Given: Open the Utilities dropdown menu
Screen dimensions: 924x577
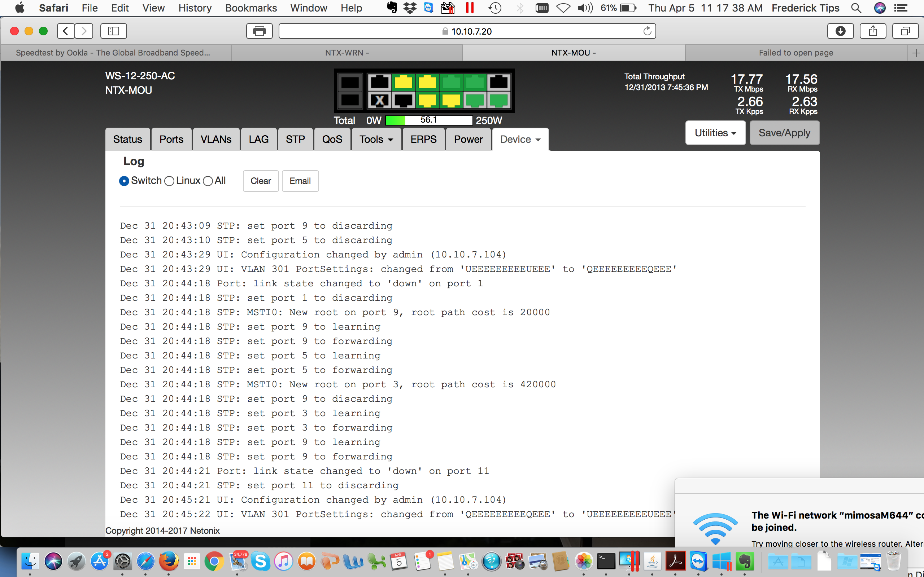Looking at the screenshot, I should [715, 133].
